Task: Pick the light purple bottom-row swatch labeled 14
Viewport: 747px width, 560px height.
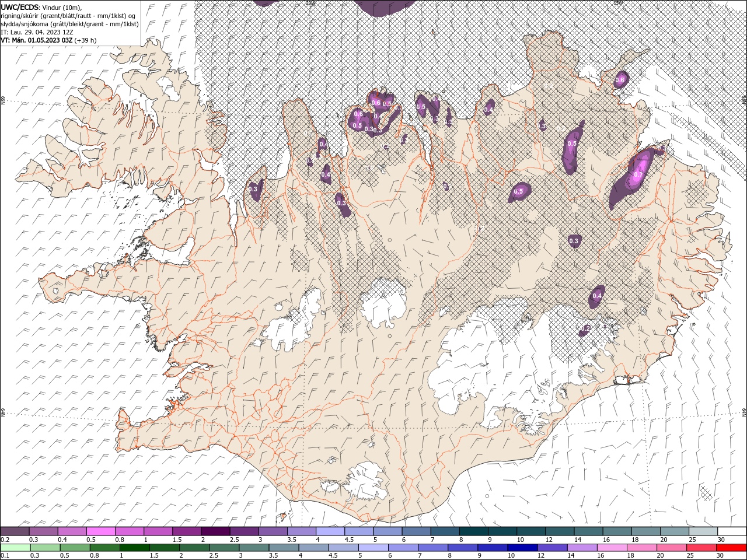Action: pyautogui.click(x=582, y=548)
